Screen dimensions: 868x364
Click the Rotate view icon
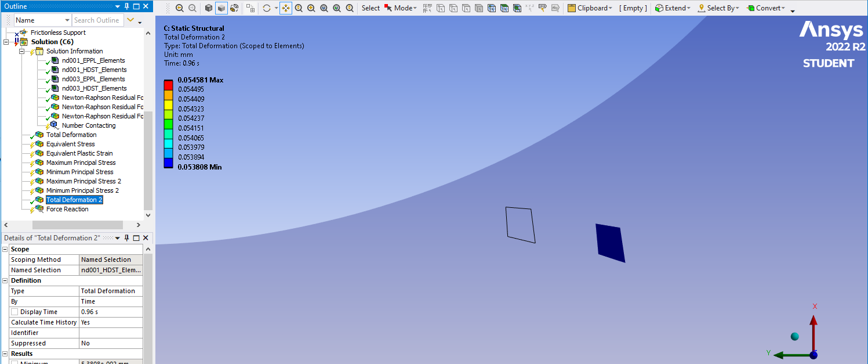point(267,8)
